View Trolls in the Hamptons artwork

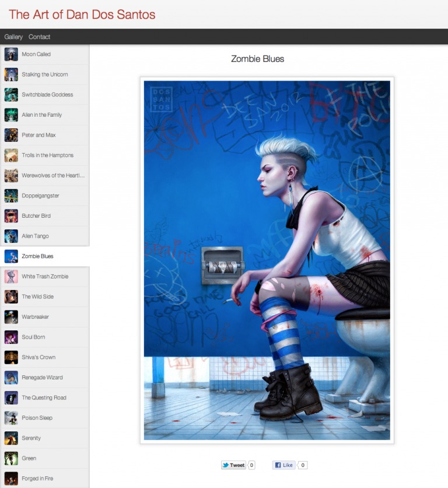[x=47, y=155]
